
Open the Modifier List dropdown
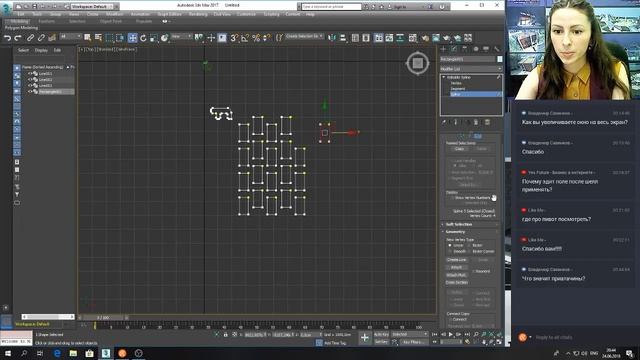471,69
